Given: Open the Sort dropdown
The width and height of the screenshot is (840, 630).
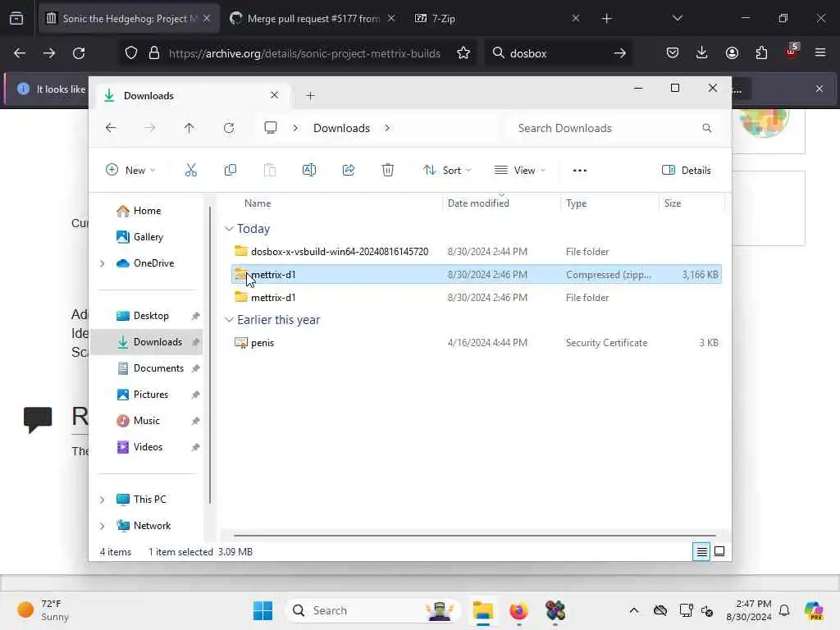Looking at the screenshot, I should click(x=447, y=171).
